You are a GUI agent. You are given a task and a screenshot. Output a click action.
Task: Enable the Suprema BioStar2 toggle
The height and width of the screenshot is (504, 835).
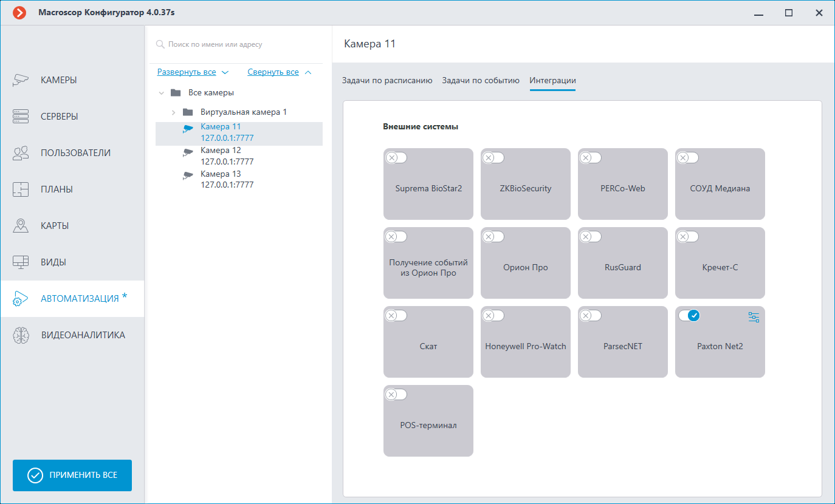coord(396,158)
